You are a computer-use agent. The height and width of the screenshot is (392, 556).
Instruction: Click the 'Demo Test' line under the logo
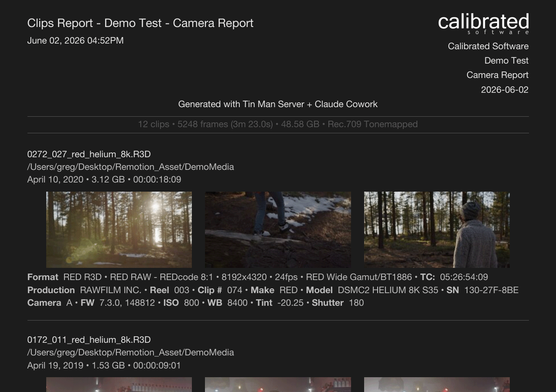coord(506,61)
